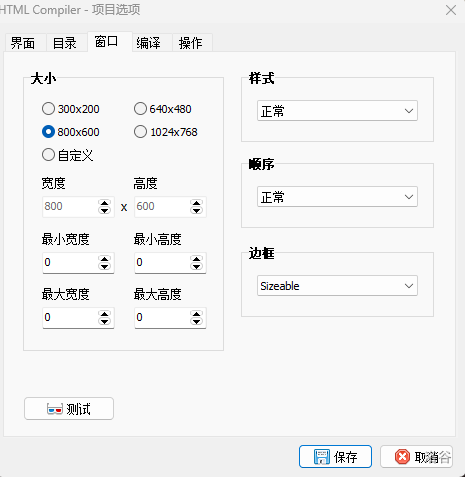Decrease 最大高度 value with down arrow
Image resolution: width=465 pixels, height=477 pixels.
click(x=197, y=321)
